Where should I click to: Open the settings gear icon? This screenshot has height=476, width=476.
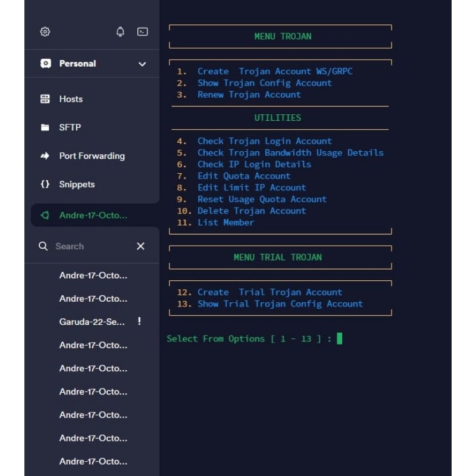[x=45, y=32]
